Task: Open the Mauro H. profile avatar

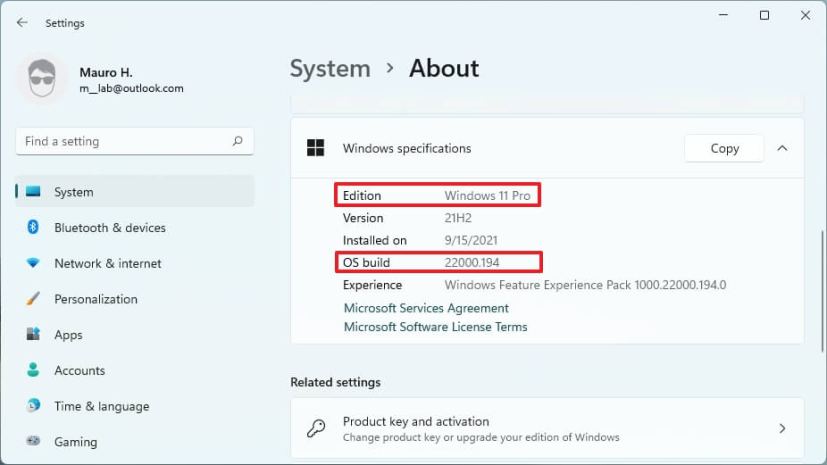Action: click(42, 79)
